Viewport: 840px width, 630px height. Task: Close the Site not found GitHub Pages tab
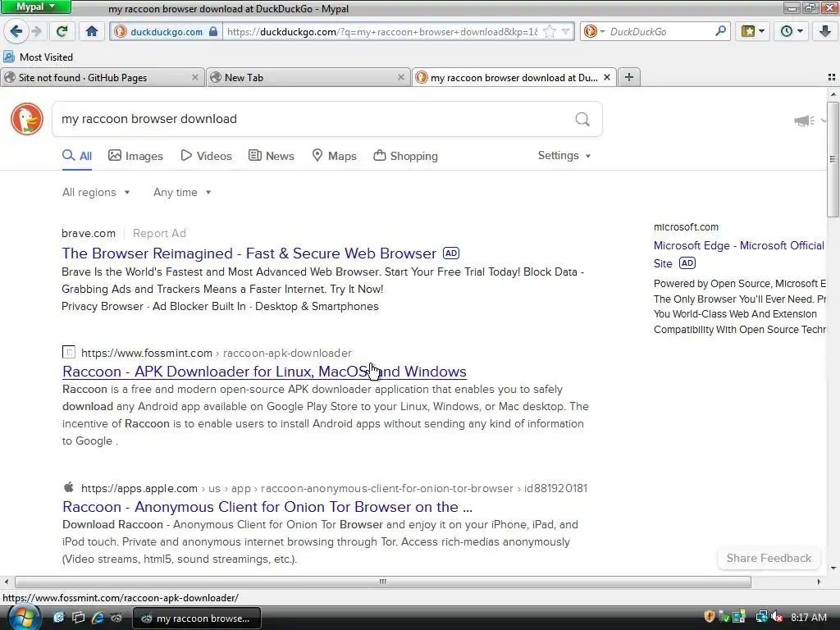195,78
